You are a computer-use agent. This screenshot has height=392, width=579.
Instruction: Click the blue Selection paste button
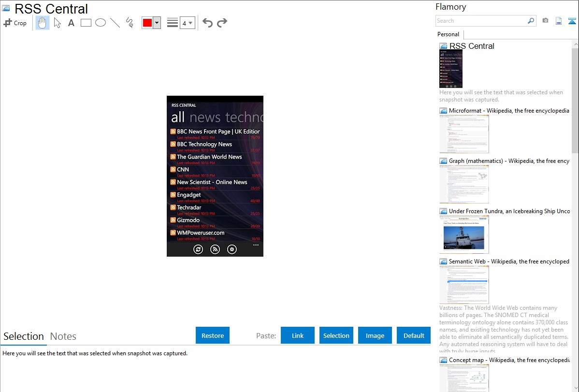pos(336,335)
